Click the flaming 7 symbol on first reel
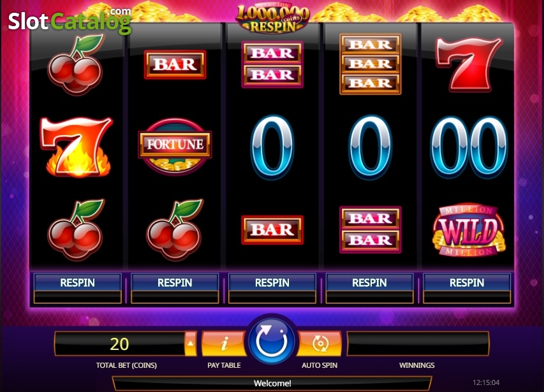This screenshot has width=544, height=392. point(77,147)
